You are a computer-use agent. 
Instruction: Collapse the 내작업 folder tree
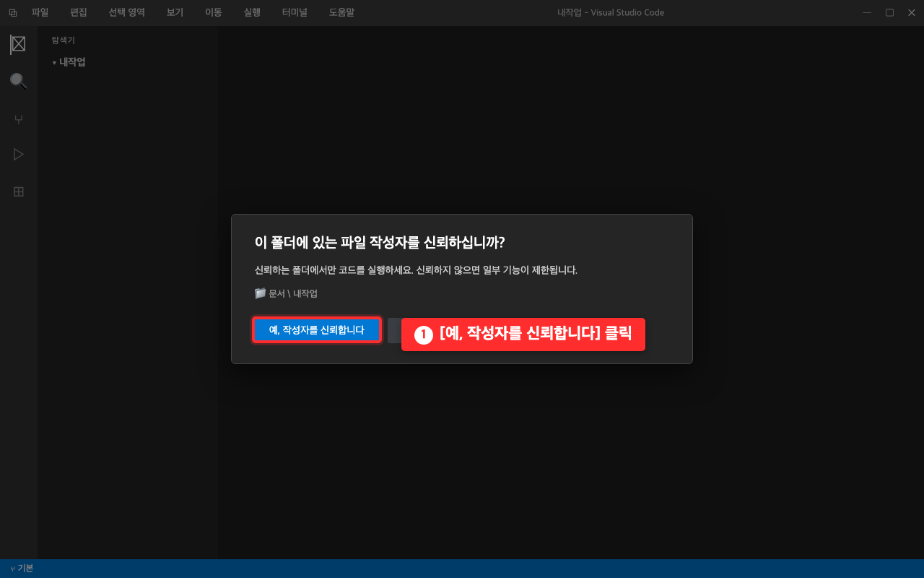click(69, 62)
